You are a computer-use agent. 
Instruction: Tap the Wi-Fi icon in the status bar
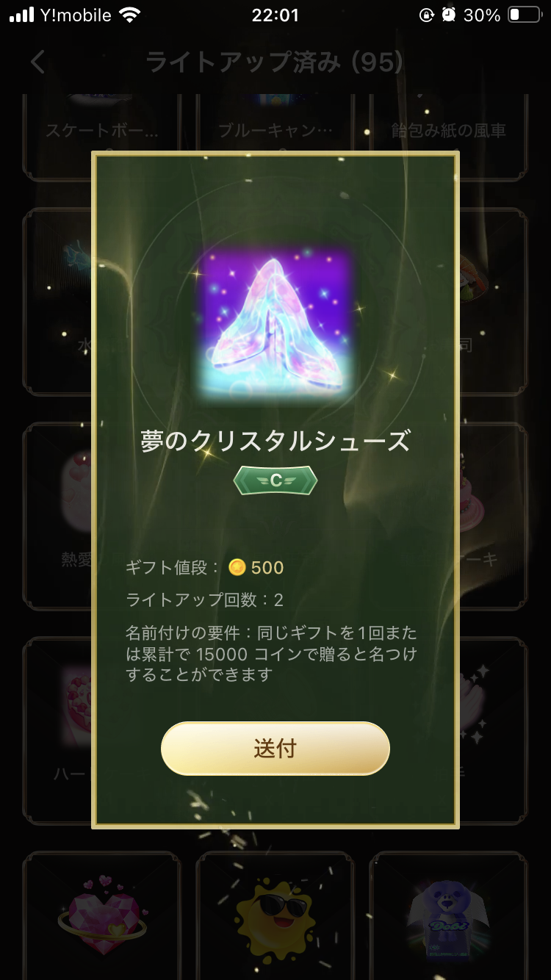(130, 15)
